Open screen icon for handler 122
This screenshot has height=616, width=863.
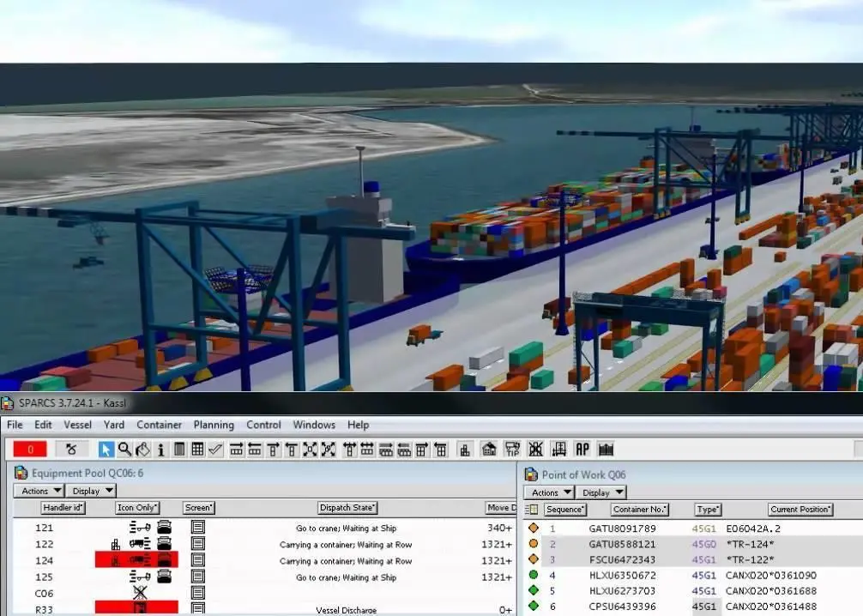tap(198, 544)
